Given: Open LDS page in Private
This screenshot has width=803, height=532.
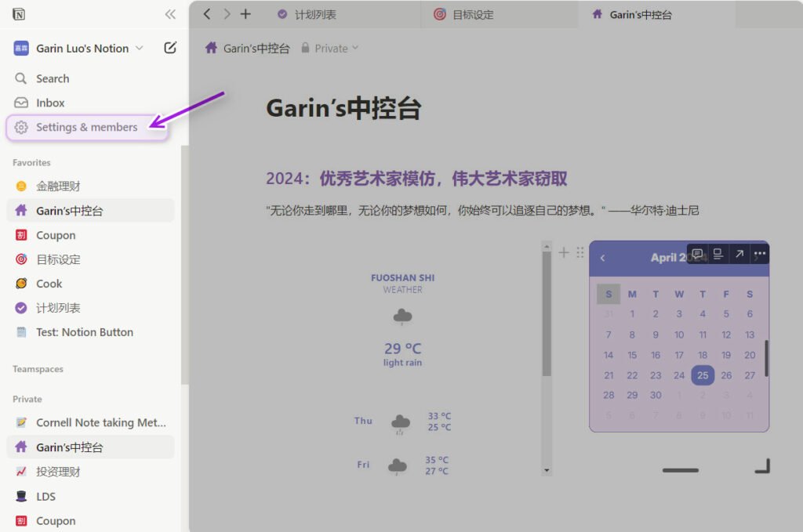Looking at the screenshot, I should click(x=91, y=496).
